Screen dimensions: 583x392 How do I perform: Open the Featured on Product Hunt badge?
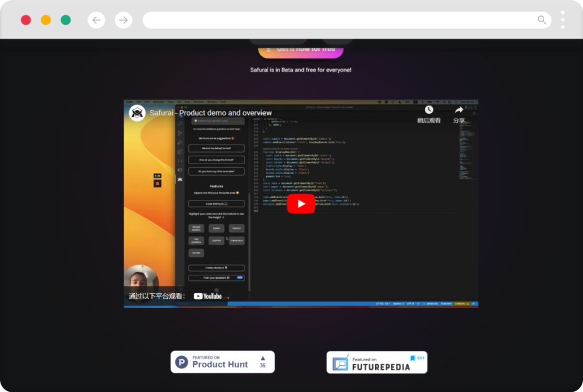[x=223, y=362]
